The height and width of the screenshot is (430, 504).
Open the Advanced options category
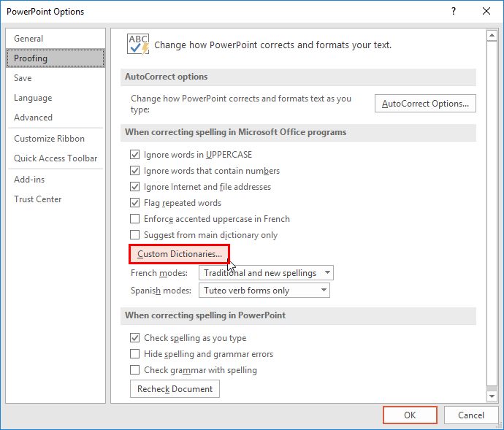pyautogui.click(x=56, y=118)
